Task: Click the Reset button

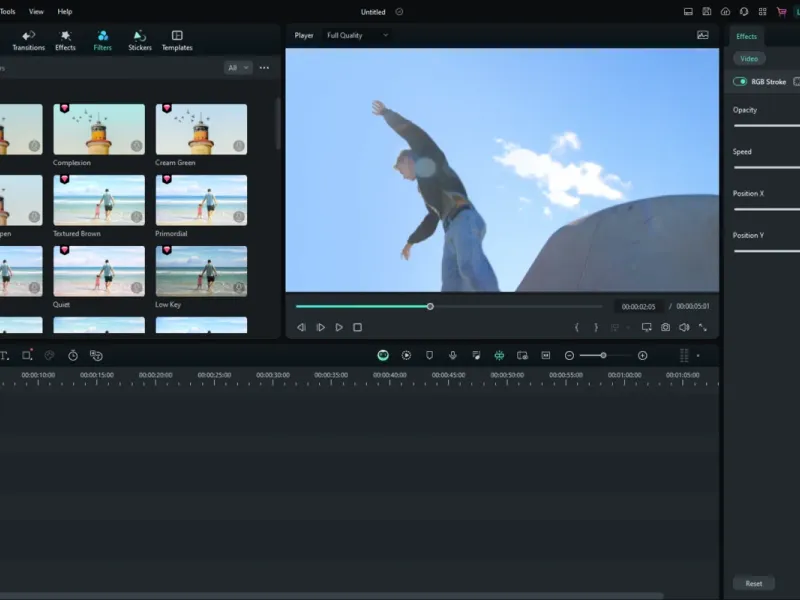Action: [754, 583]
